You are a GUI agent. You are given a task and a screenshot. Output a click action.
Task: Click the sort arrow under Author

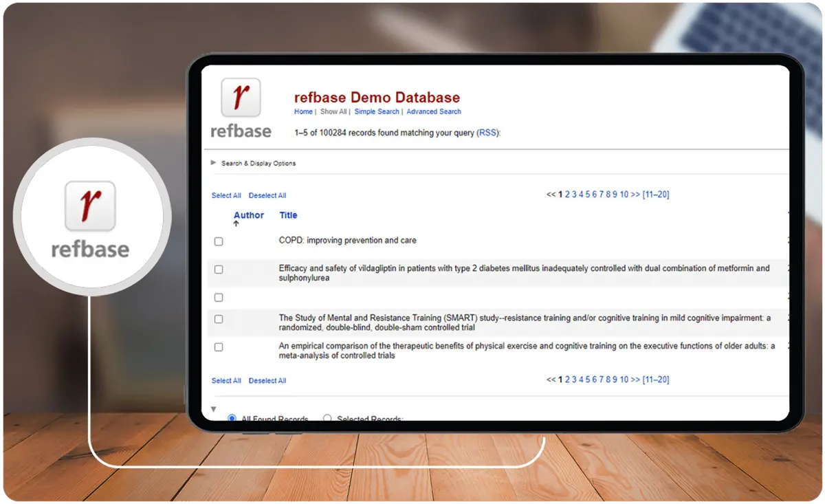pyautogui.click(x=236, y=224)
